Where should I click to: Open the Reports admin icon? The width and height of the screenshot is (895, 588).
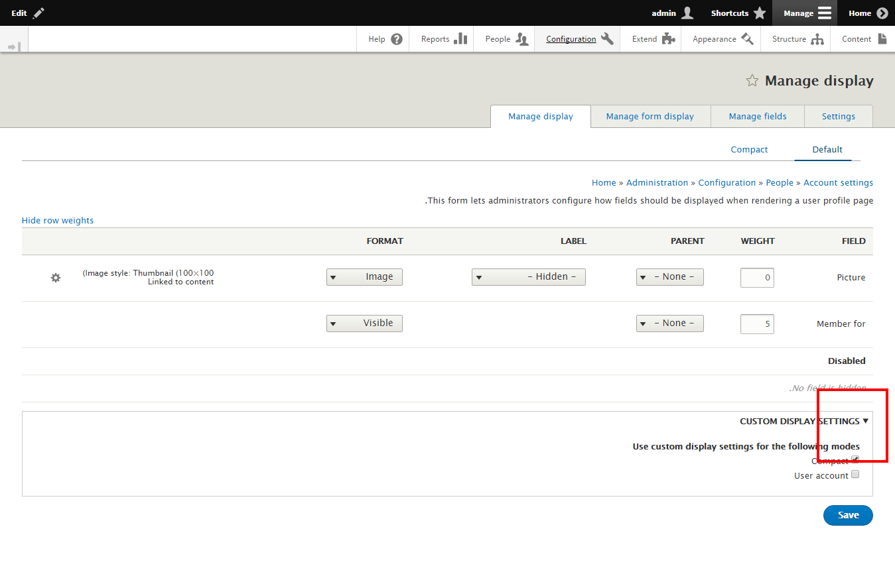(x=462, y=38)
